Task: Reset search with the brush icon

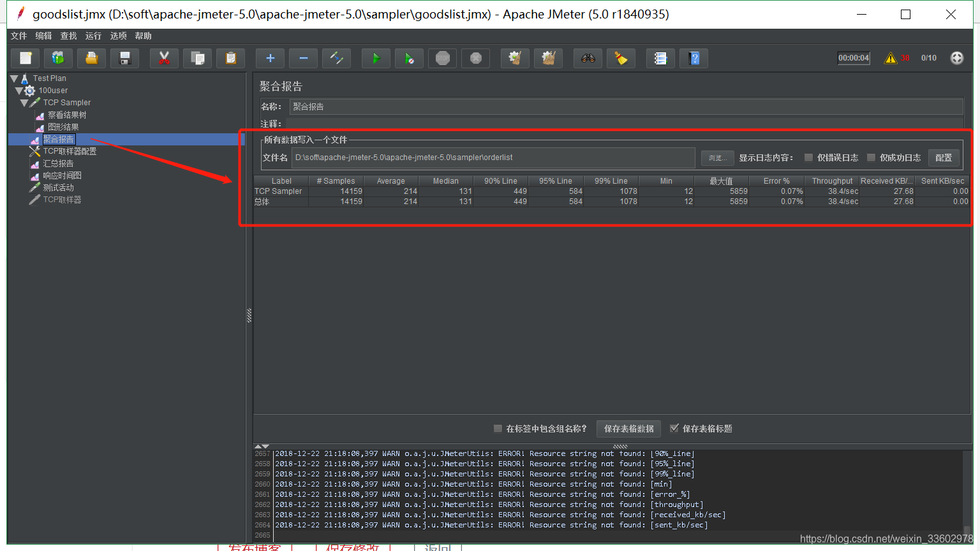Action: click(x=621, y=58)
